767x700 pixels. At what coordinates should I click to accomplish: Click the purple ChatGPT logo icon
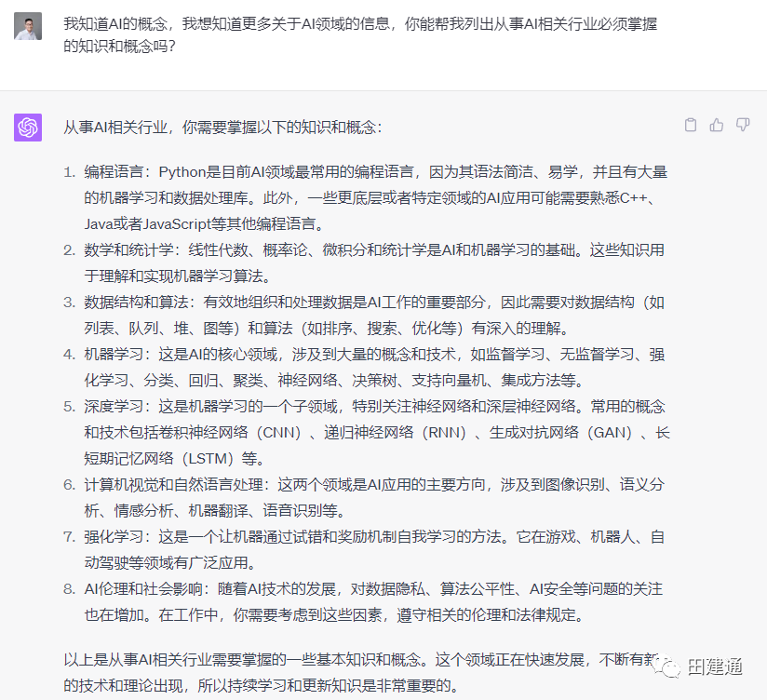[x=28, y=128]
